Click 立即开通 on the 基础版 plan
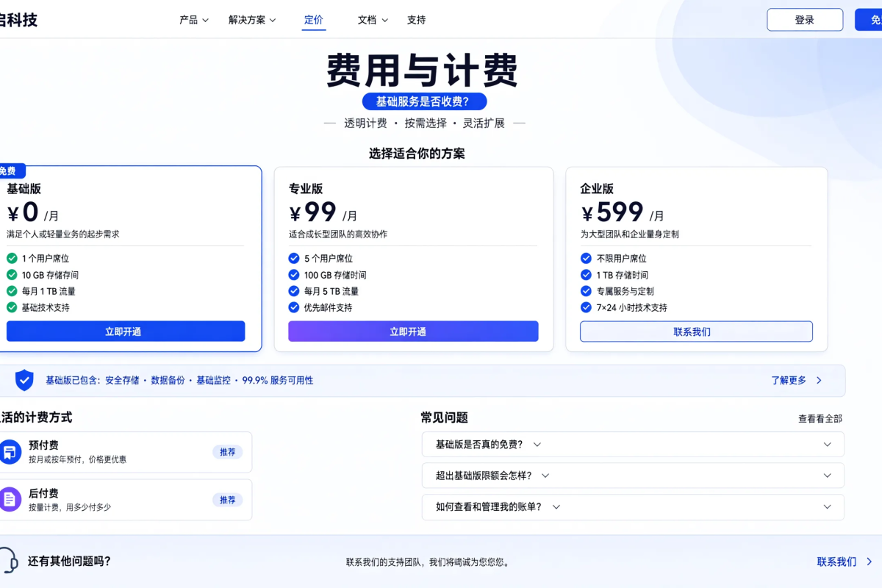The height and width of the screenshot is (588, 882). click(126, 331)
